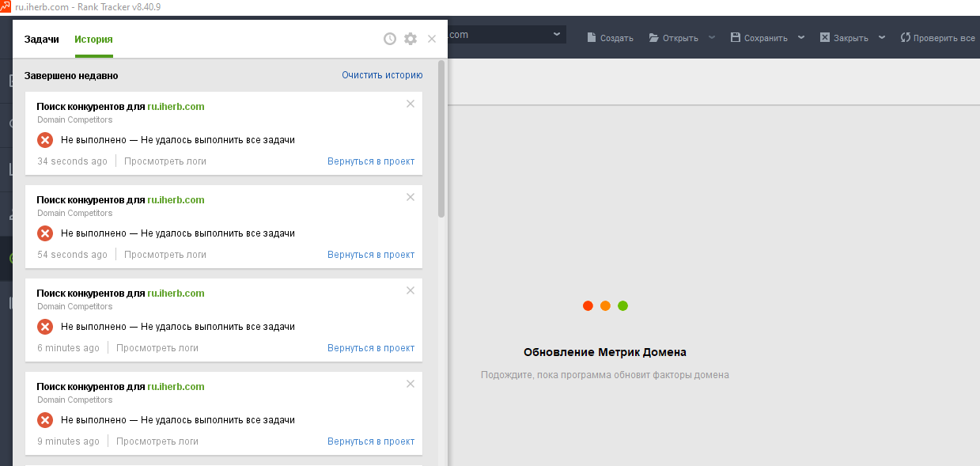
Task: Click Очистить историю link
Action: (382, 75)
